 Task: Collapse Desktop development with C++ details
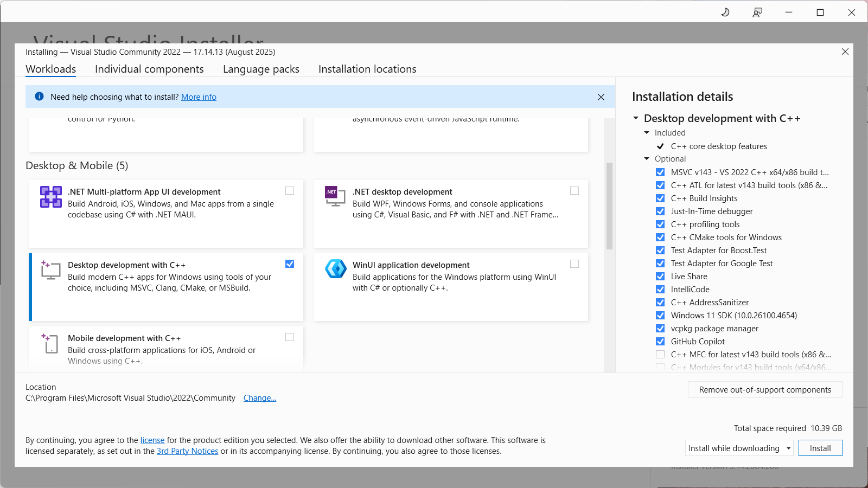pos(636,118)
